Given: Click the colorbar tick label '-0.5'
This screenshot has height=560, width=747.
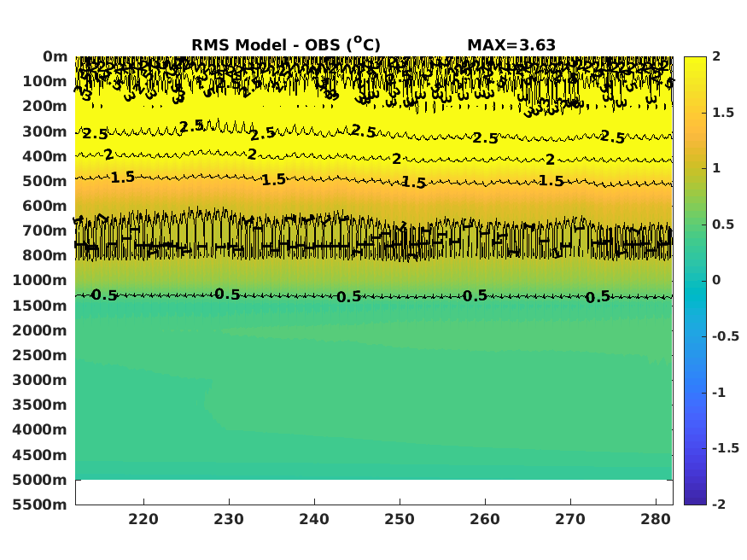Looking at the screenshot, I should coord(726,336).
